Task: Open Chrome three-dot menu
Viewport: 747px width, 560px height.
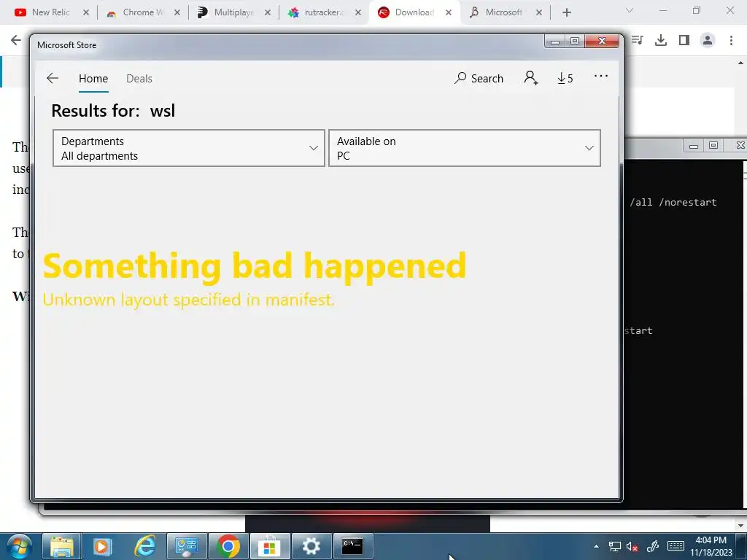Action: click(731, 40)
